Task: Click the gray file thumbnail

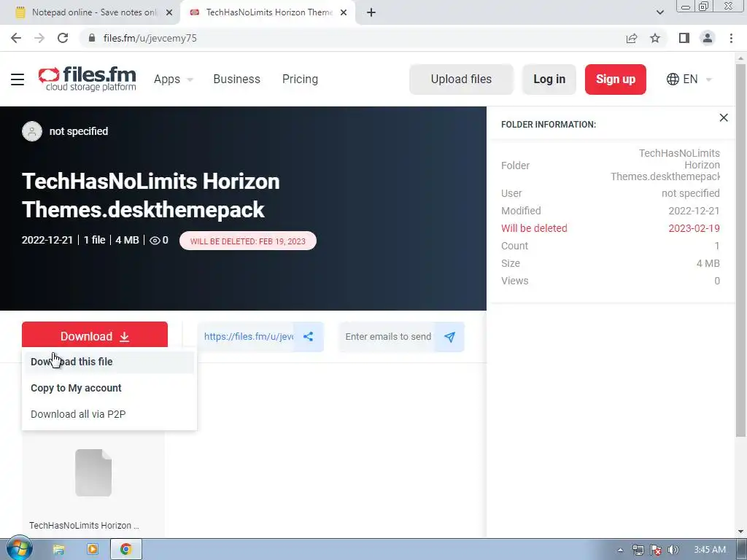Action: click(93, 472)
